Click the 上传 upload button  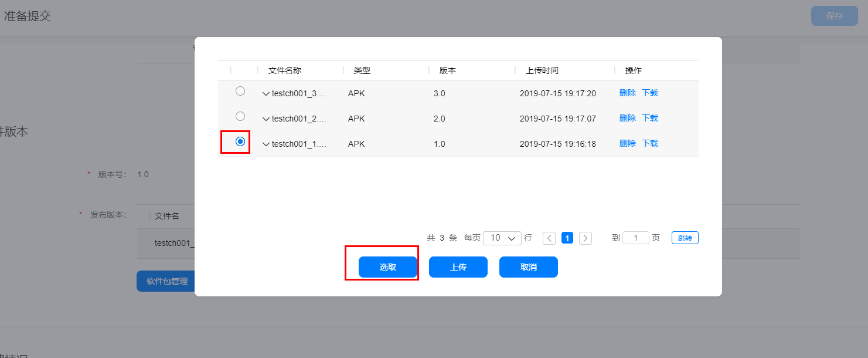(x=458, y=267)
